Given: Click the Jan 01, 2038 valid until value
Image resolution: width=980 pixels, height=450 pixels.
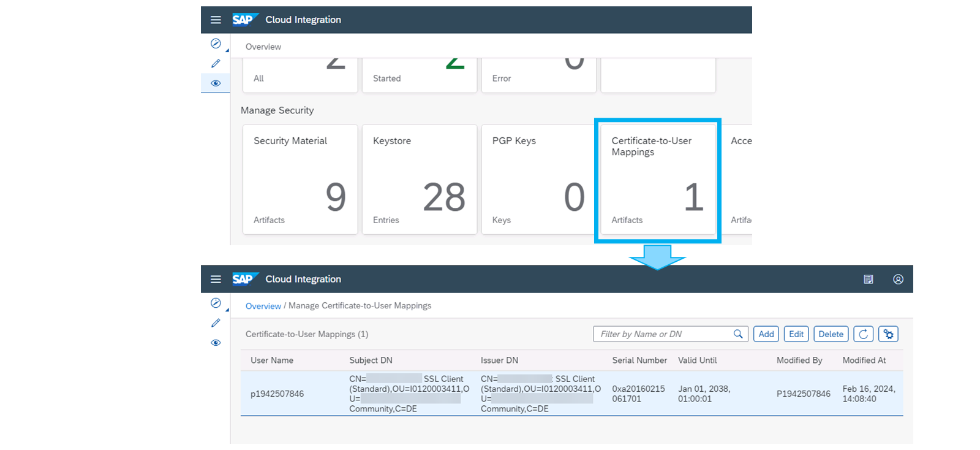Looking at the screenshot, I should (704, 394).
